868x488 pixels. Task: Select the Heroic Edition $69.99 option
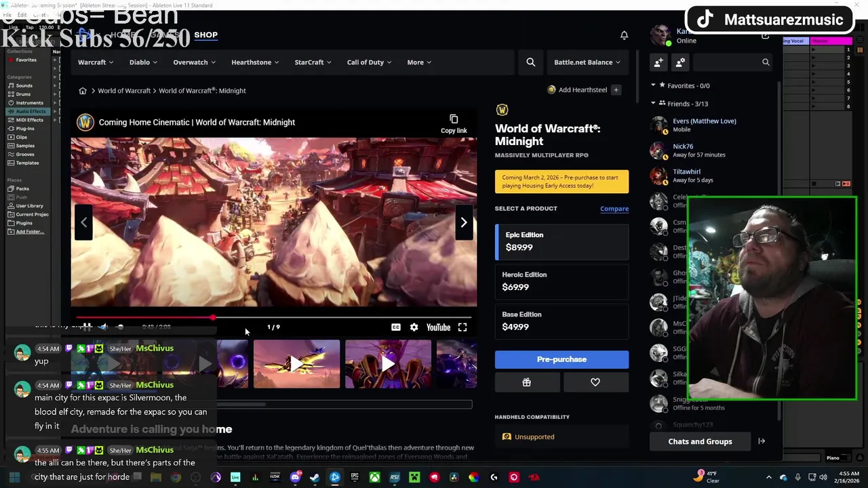[x=562, y=281]
